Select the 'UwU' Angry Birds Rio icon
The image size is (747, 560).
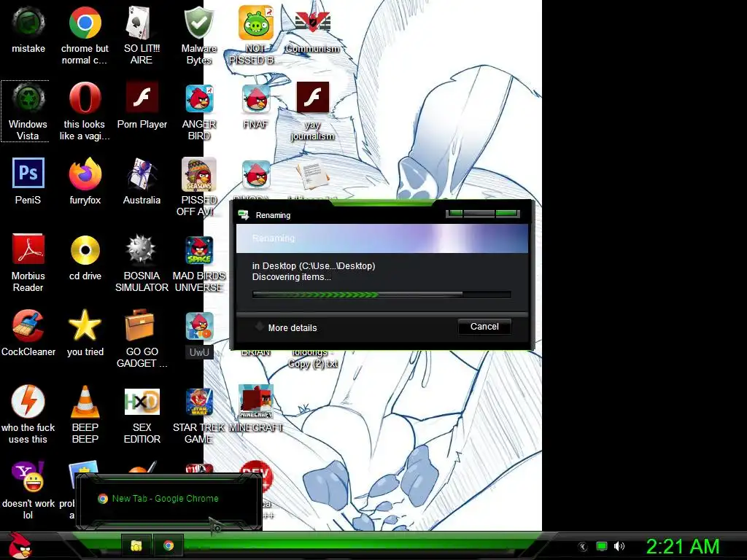(x=198, y=326)
